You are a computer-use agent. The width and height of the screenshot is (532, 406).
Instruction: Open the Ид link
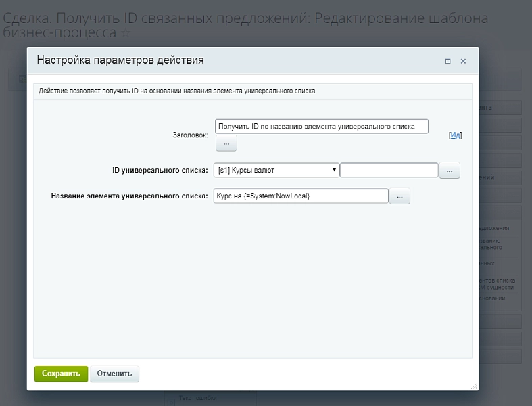click(x=456, y=135)
